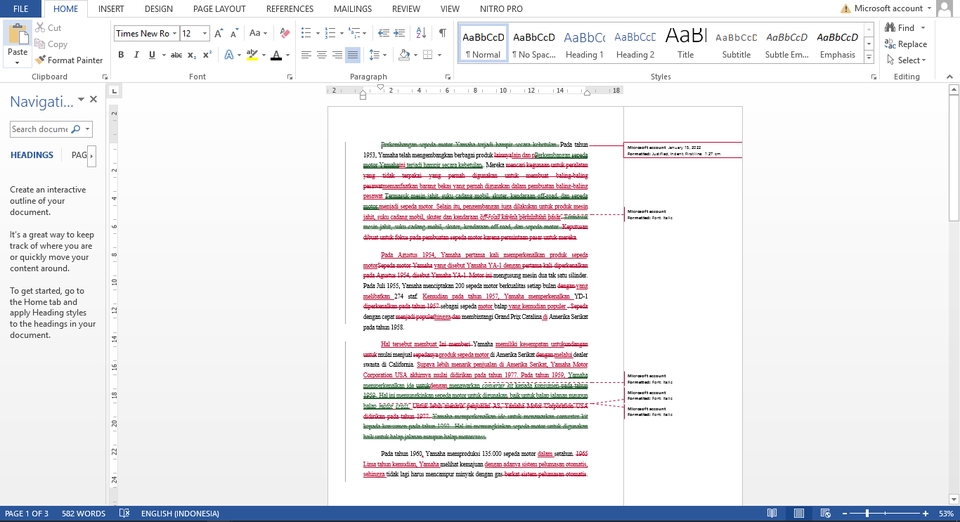Click the navigation search document field

pyautogui.click(x=40, y=129)
